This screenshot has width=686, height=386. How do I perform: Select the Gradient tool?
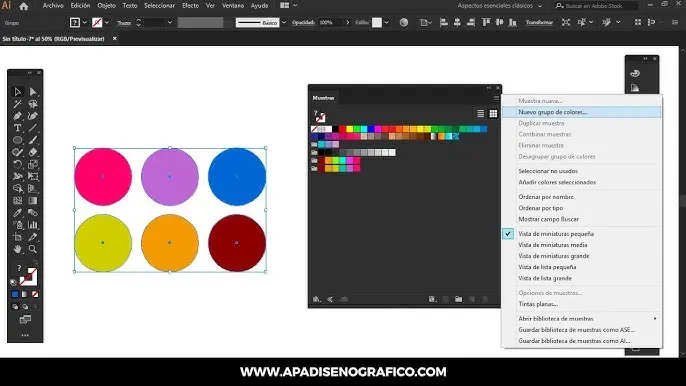click(33, 200)
